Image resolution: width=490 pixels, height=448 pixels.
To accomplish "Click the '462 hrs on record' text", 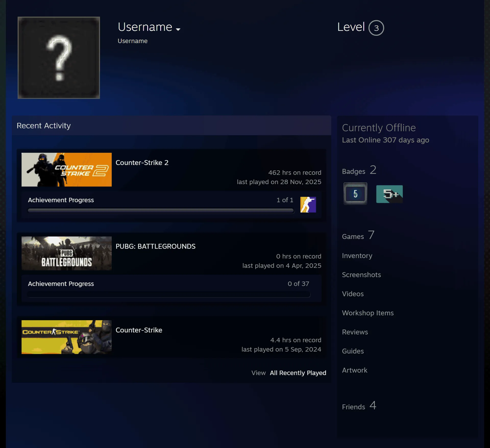I will pos(295,173).
